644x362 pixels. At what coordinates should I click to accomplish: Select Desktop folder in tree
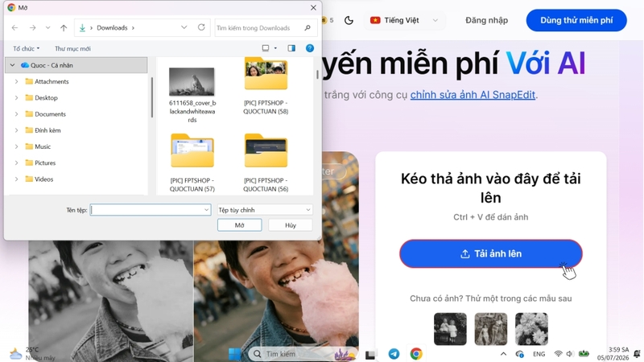(42, 97)
